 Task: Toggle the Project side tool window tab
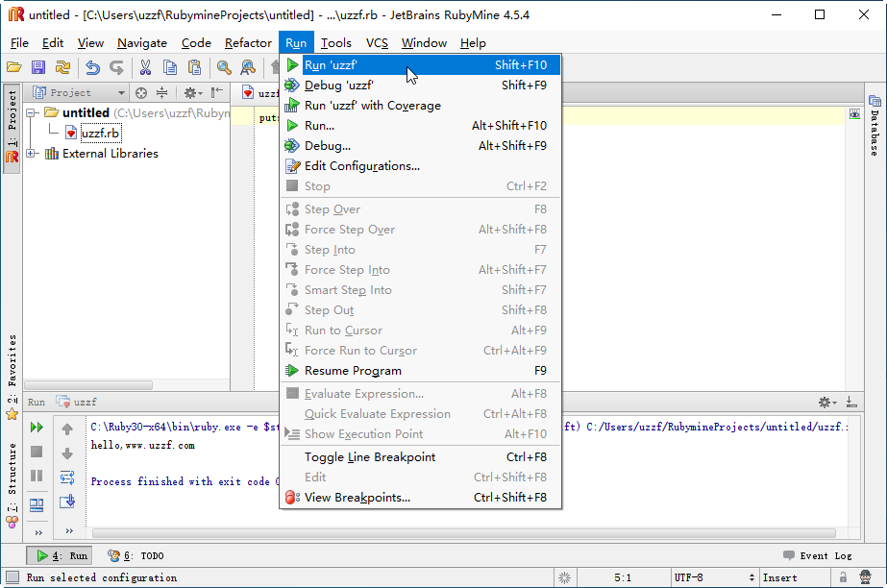pos(12,127)
